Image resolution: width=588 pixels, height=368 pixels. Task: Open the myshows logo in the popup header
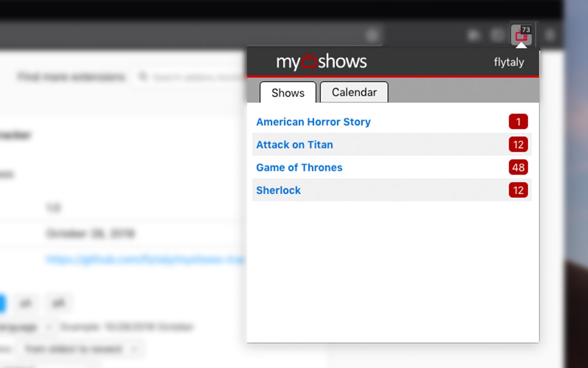coord(322,62)
